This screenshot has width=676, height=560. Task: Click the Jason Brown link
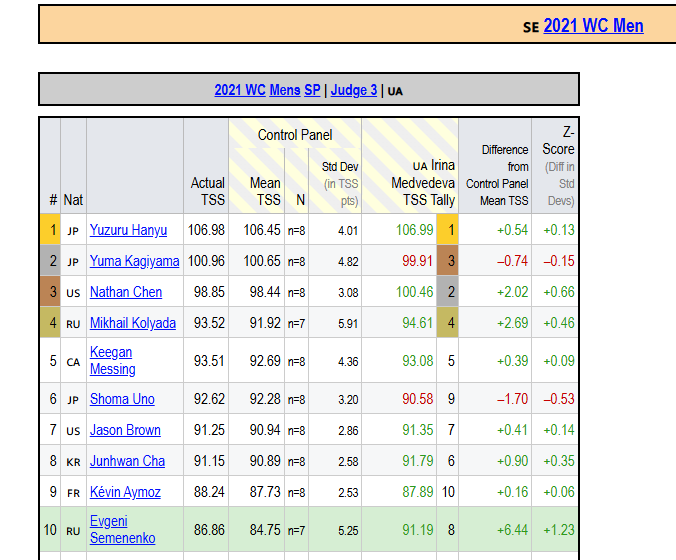(x=125, y=430)
